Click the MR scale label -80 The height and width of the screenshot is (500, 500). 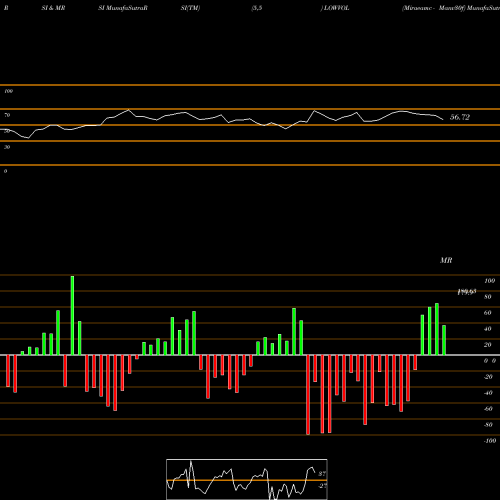pyautogui.click(x=488, y=425)
